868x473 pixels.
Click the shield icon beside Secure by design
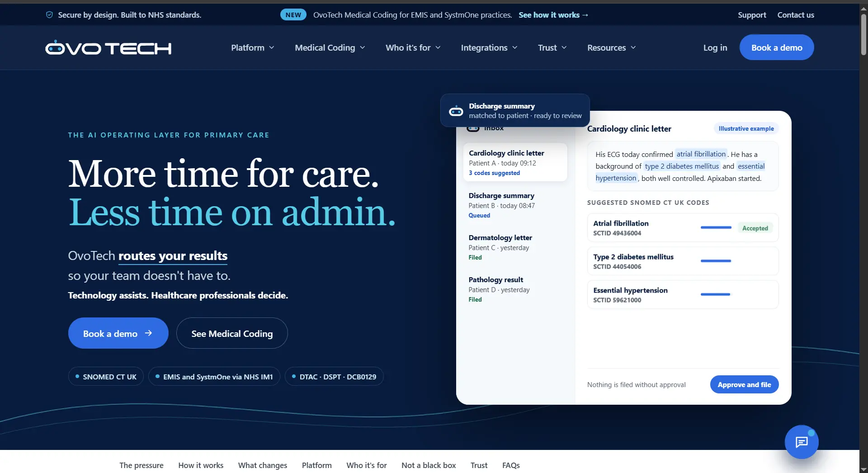[49, 15]
